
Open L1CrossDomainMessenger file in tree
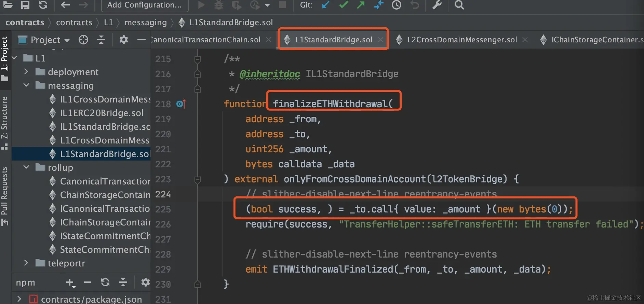point(100,140)
